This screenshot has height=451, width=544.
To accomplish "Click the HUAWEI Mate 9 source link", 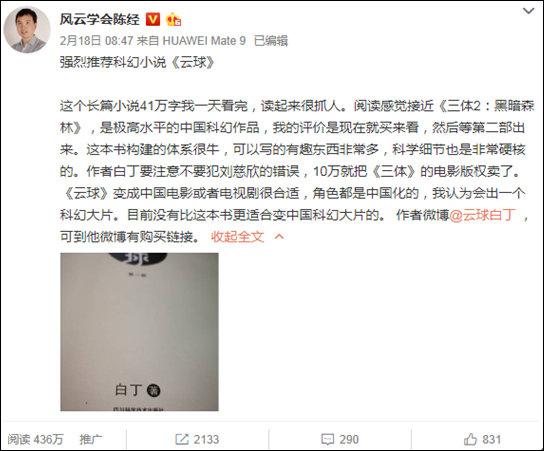I will (x=204, y=41).
